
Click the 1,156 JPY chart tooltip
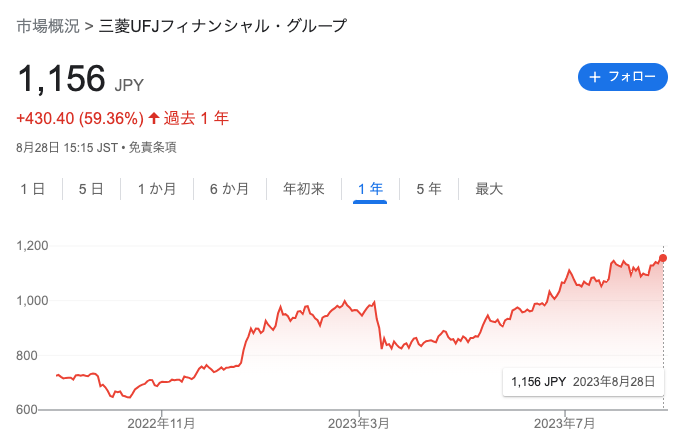coord(583,382)
